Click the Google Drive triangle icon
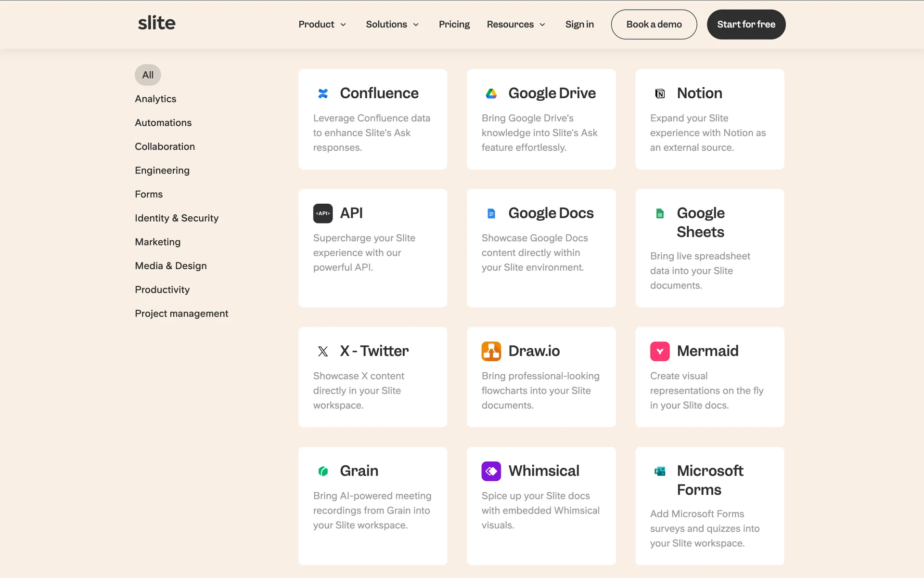This screenshot has height=578, width=924. pos(491,93)
